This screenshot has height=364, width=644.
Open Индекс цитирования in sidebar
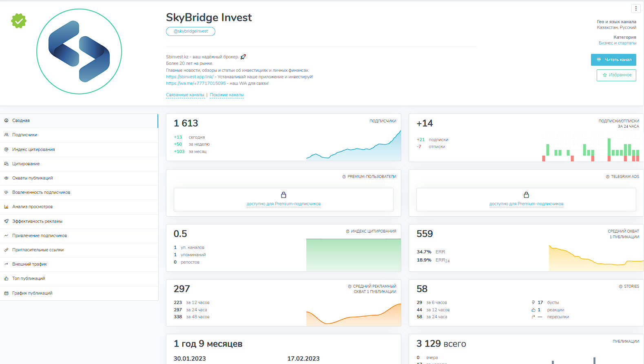pos(79,149)
